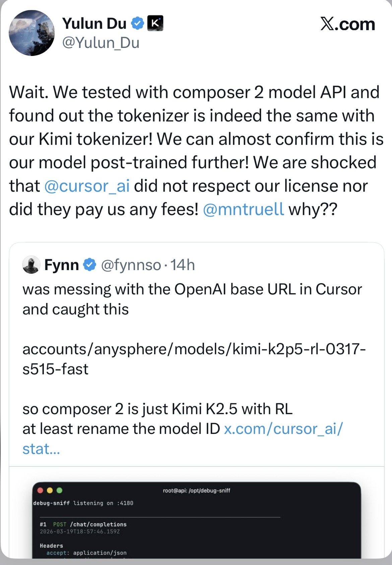
Task: Click the green dot in terminal window
Action: click(60, 490)
